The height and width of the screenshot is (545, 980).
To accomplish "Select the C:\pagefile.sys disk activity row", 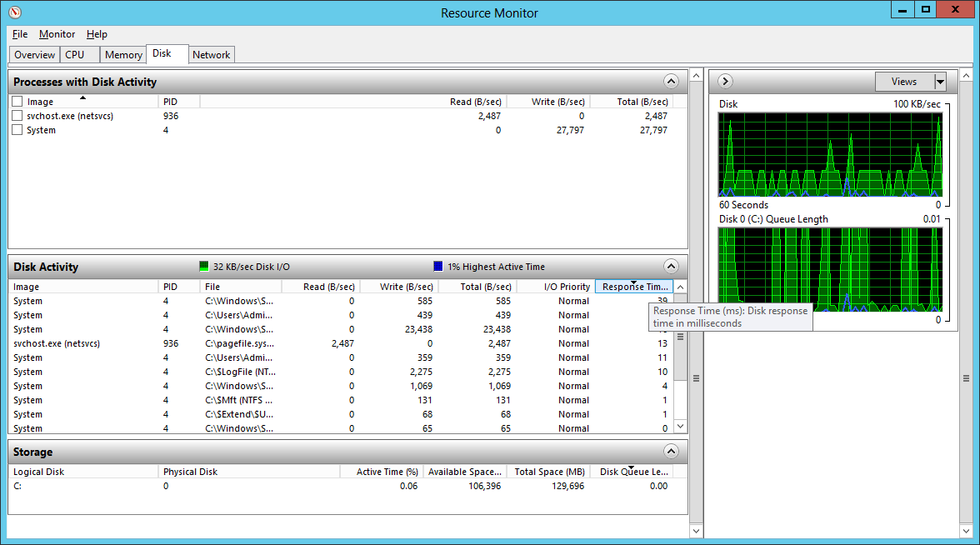I will 239,343.
